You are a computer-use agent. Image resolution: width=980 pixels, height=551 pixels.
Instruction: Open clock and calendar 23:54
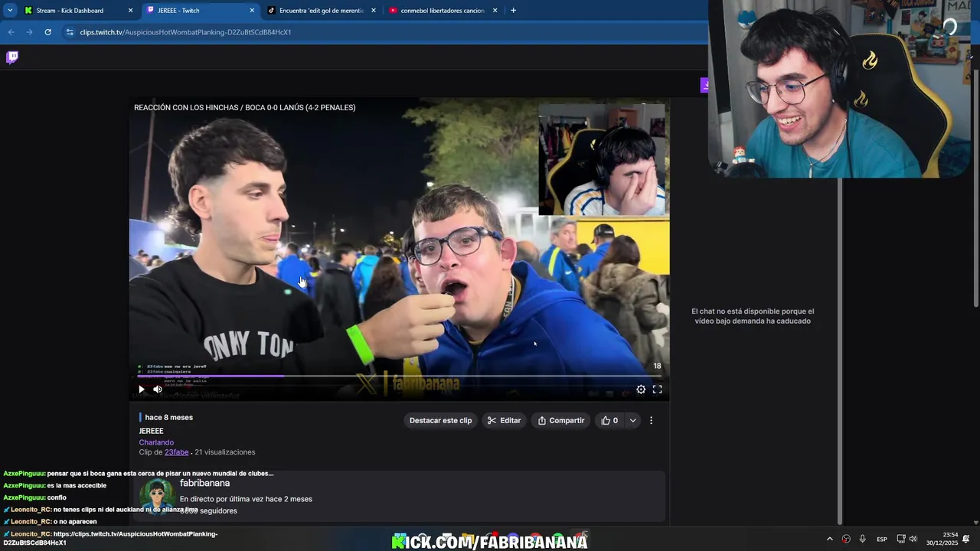click(942, 539)
